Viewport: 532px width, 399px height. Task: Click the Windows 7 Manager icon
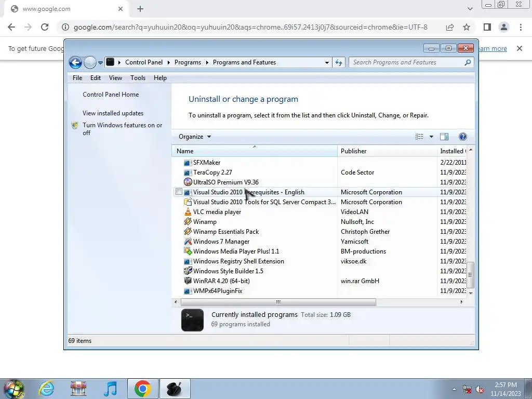(188, 241)
